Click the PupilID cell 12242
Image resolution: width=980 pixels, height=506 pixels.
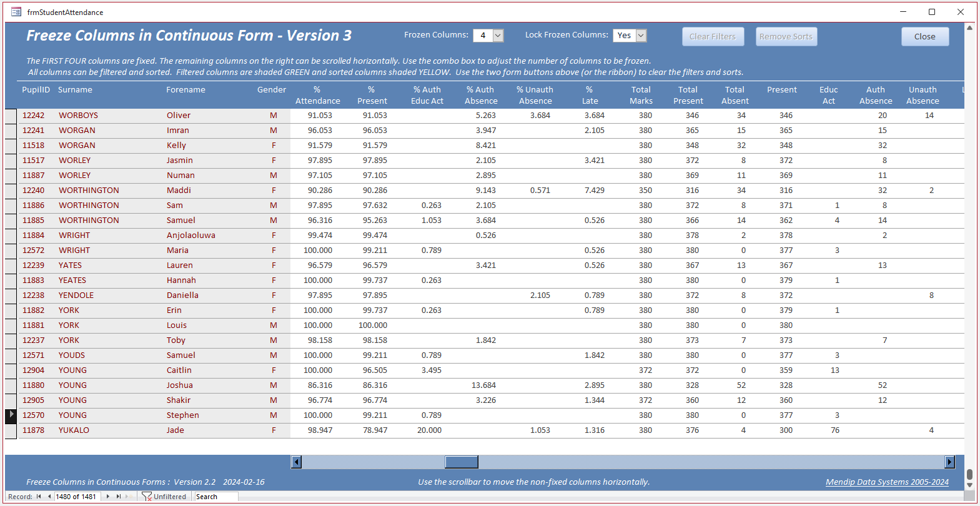[34, 116]
